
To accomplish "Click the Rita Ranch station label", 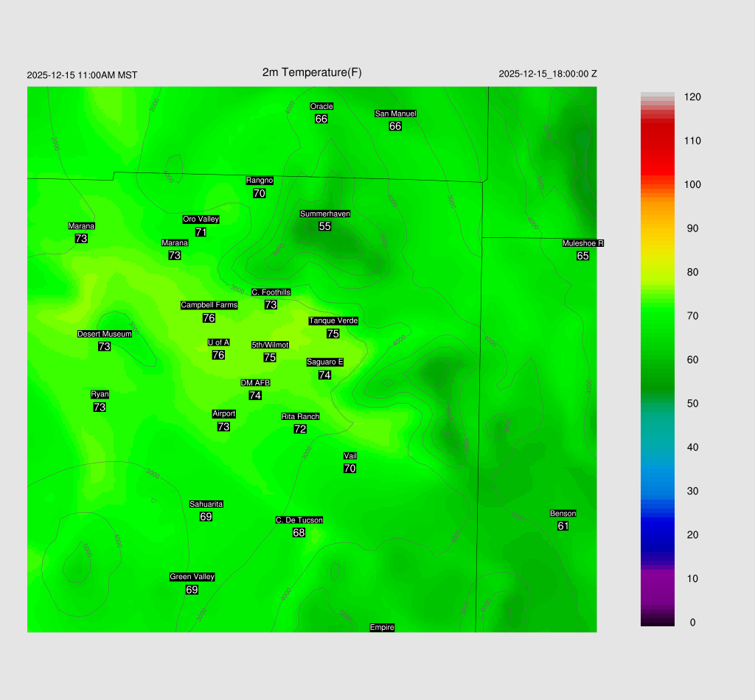I will pyautogui.click(x=300, y=416).
